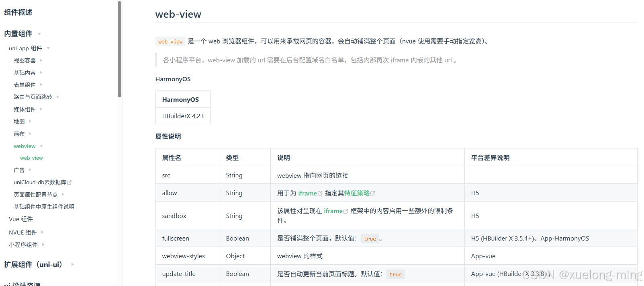644x286 pixels.
Task: Open 页面属性配置节点 sidebar item
Action: [36, 195]
